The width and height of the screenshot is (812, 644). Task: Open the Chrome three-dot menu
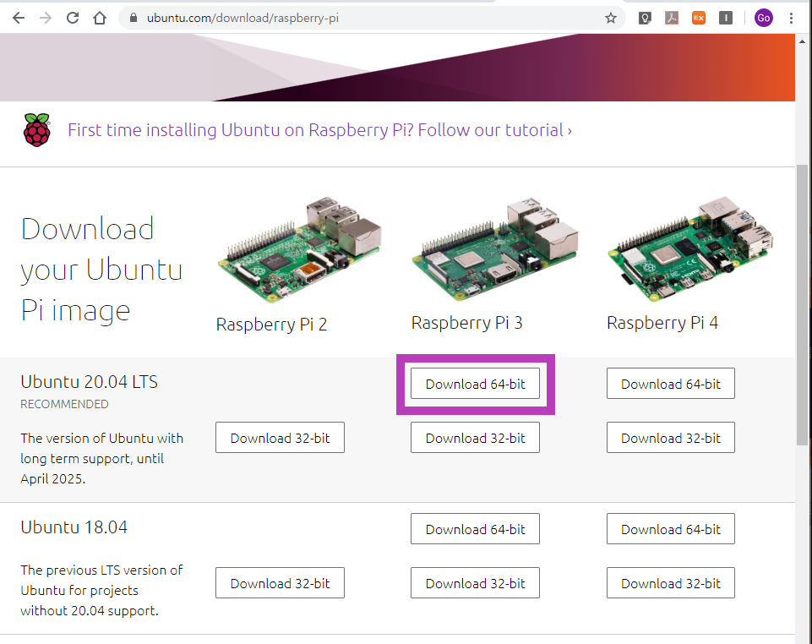click(791, 18)
